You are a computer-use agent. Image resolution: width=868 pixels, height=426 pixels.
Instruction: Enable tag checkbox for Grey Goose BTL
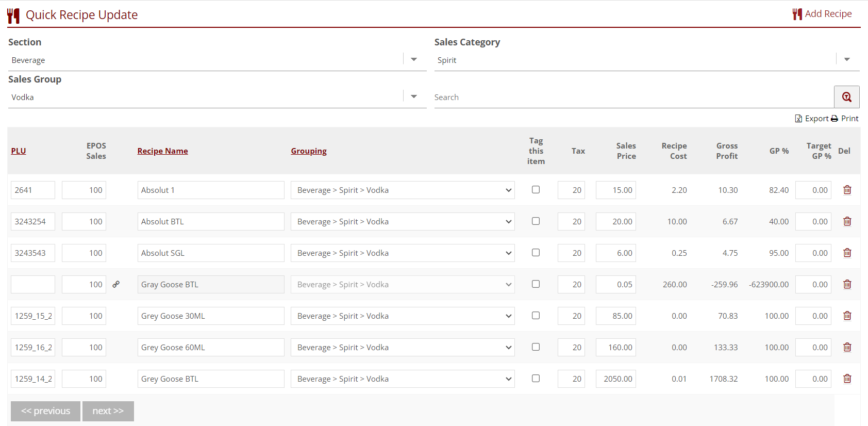(x=536, y=379)
